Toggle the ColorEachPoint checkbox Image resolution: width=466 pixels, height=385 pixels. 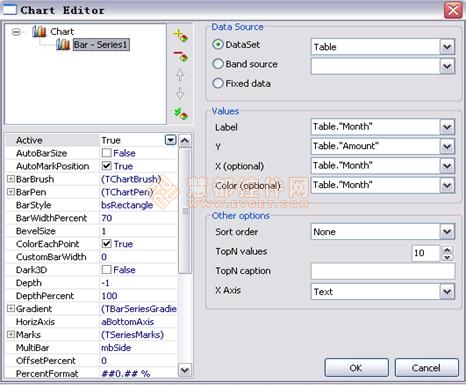point(107,244)
